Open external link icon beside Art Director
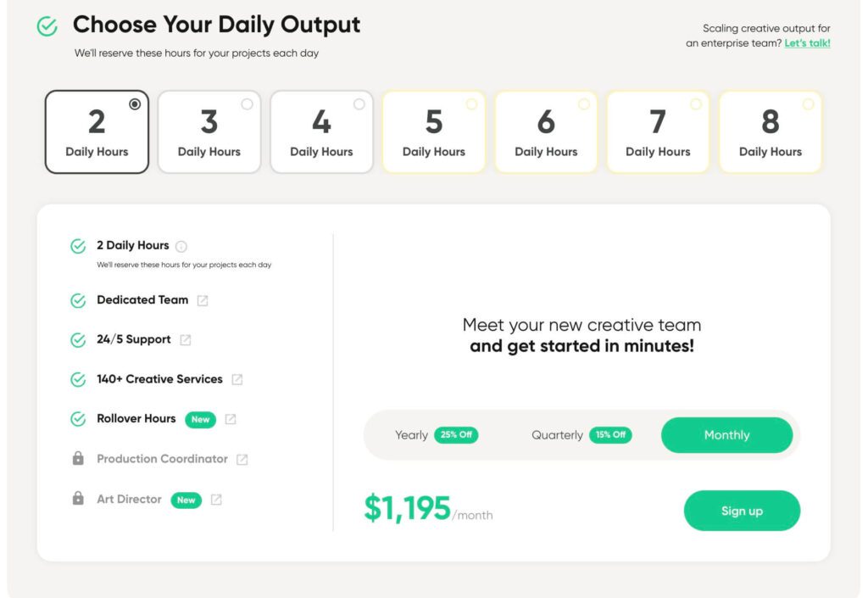 point(216,500)
